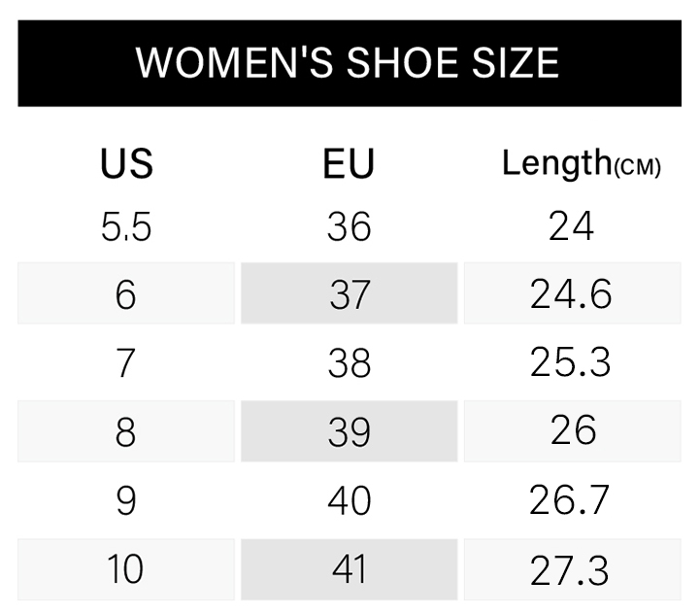
Task: Choose the EU size 37 cell
Action: click(x=350, y=293)
